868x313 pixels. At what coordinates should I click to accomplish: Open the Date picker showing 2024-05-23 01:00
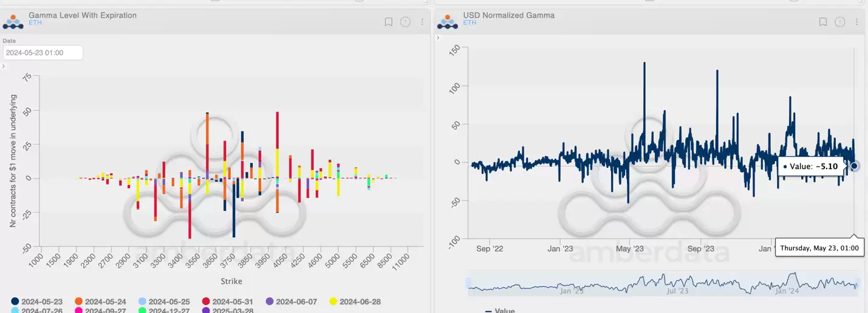pyautogui.click(x=43, y=53)
